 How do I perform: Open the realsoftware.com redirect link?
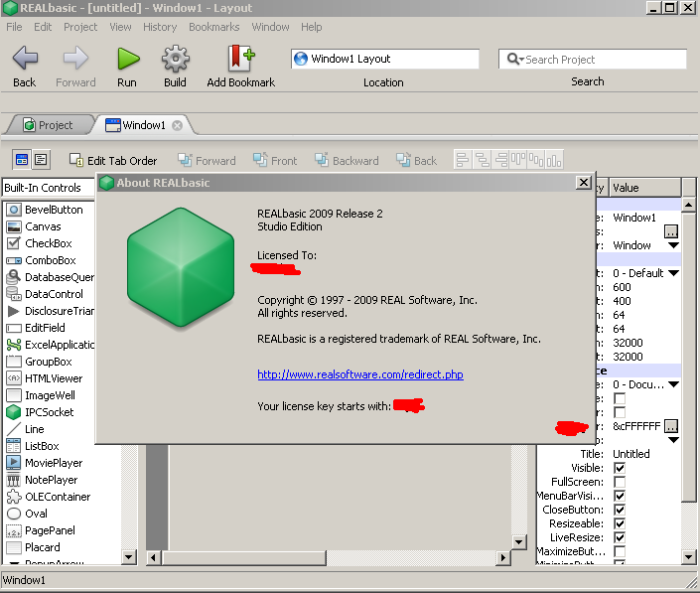click(x=360, y=374)
